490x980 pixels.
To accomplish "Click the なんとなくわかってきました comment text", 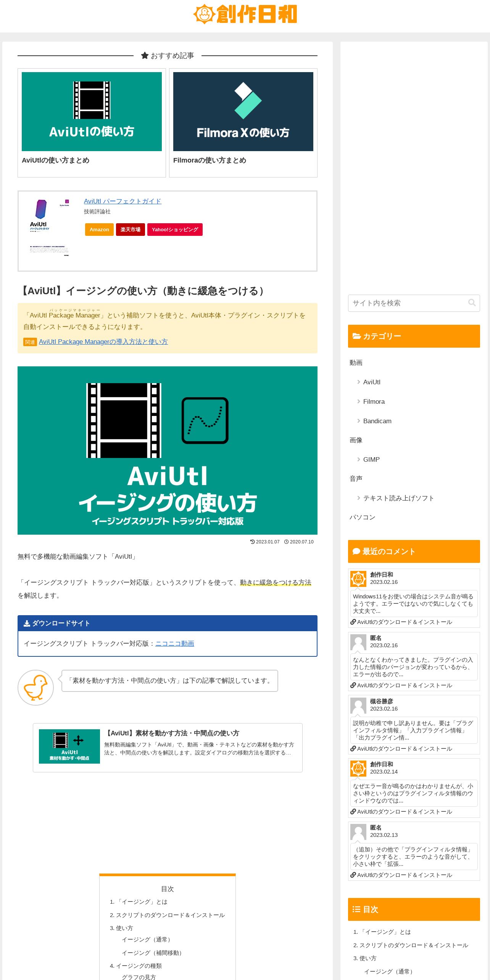I will [x=414, y=667].
